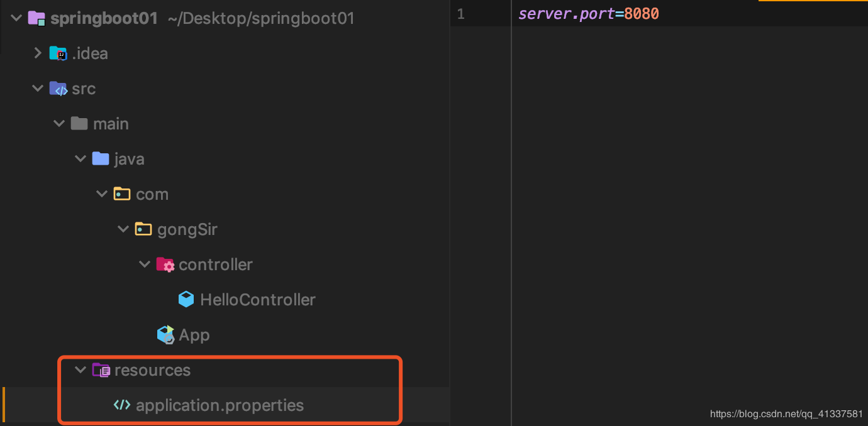Viewport: 868px width, 426px height.
Task: Click the application.properties file icon
Action: [x=122, y=405]
